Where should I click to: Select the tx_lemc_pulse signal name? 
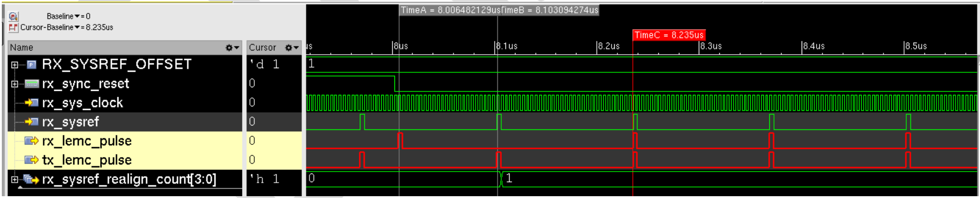coord(87,160)
